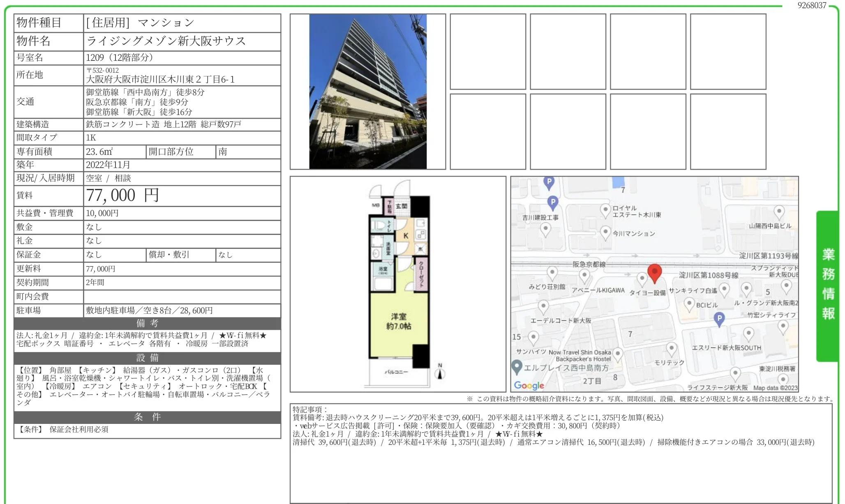Open the 1K floor plan image

(397, 284)
